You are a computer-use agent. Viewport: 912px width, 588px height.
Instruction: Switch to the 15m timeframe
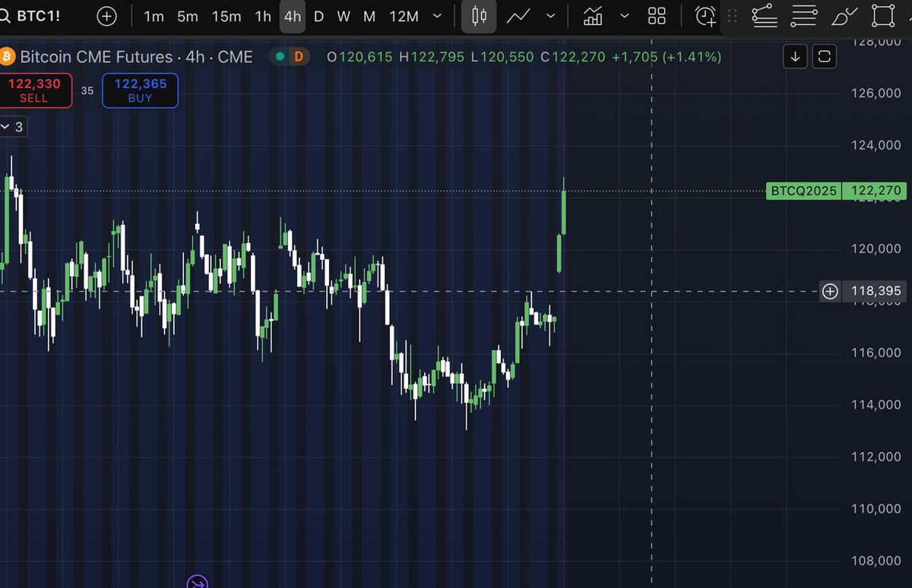226,16
